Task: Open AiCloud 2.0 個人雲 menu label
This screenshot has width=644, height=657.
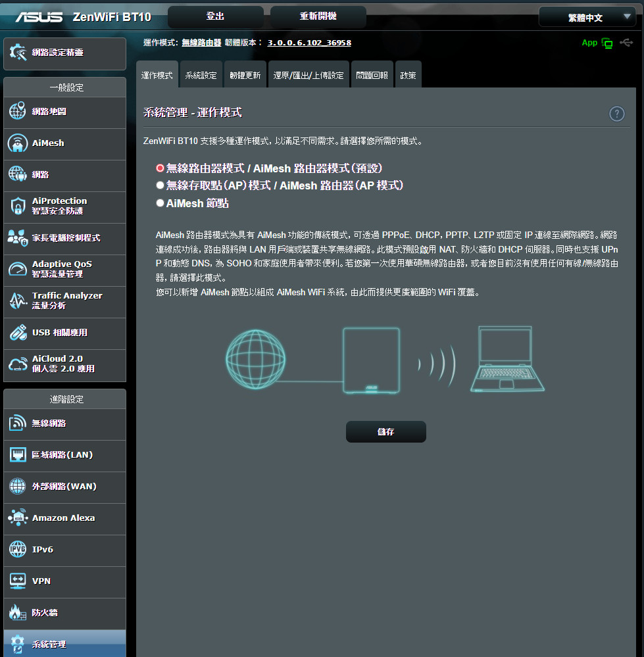Action: click(x=63, y=364)
